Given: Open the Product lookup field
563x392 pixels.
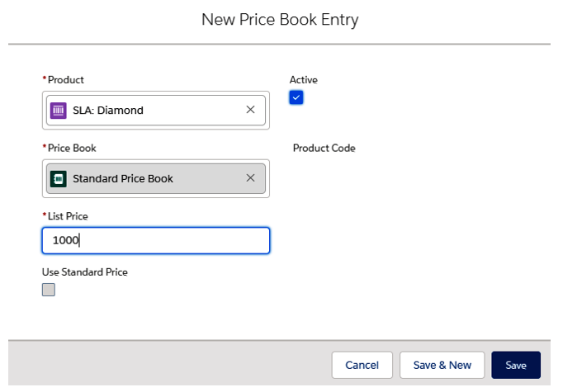Looking at the screenshot, I should 156,111.
